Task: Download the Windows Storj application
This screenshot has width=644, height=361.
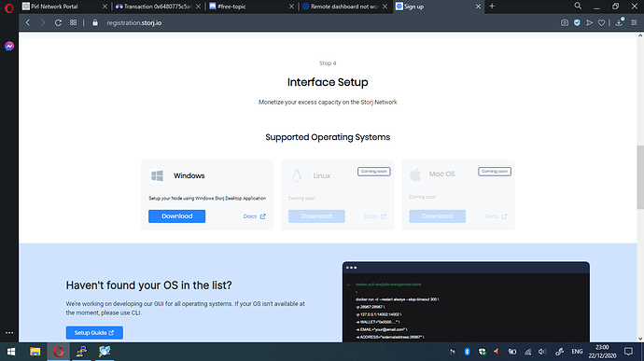Action: tap(176, 216)
